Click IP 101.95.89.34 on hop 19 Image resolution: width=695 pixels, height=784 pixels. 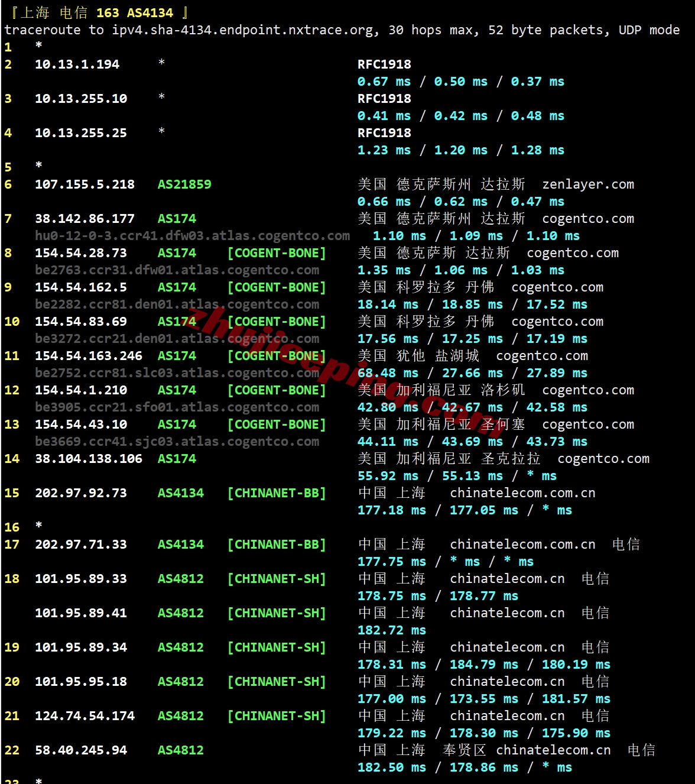[x=81, y=647]
